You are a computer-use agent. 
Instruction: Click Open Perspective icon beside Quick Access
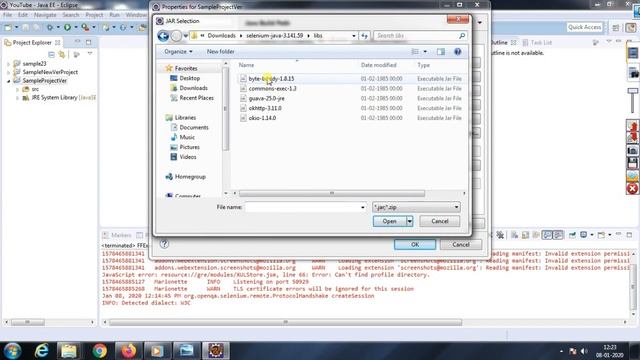616,27
